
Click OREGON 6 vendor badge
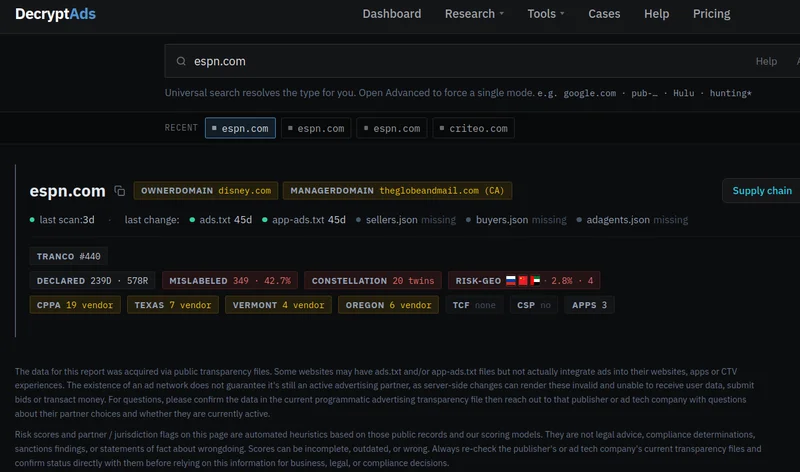click(x=388, y=305)
